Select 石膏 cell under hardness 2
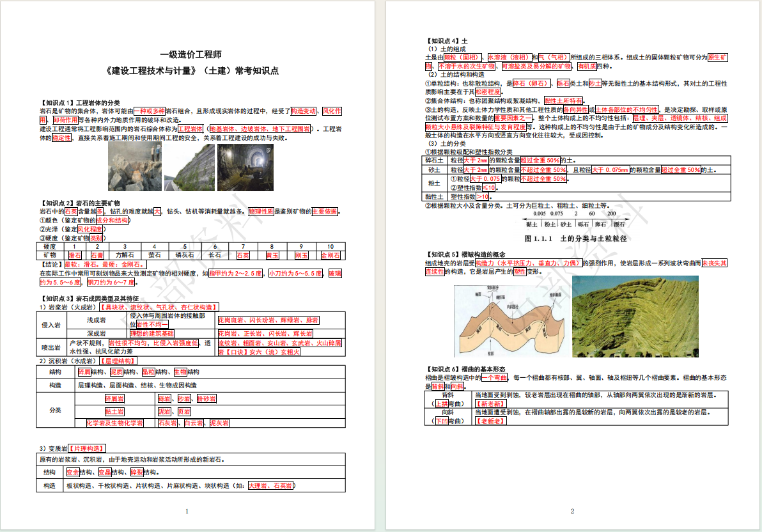Image resolution: width=762 pixels, height=532 pixels. pos(97,255)
